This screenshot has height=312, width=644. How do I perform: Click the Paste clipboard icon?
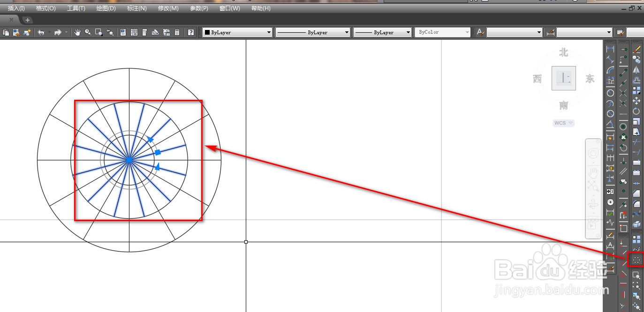(x=6, y=32)
